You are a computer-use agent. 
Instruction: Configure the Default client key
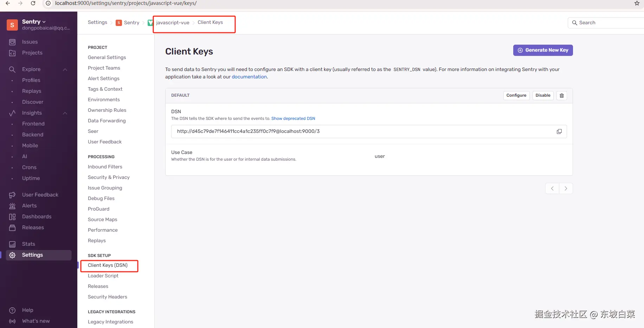(516, 96)
